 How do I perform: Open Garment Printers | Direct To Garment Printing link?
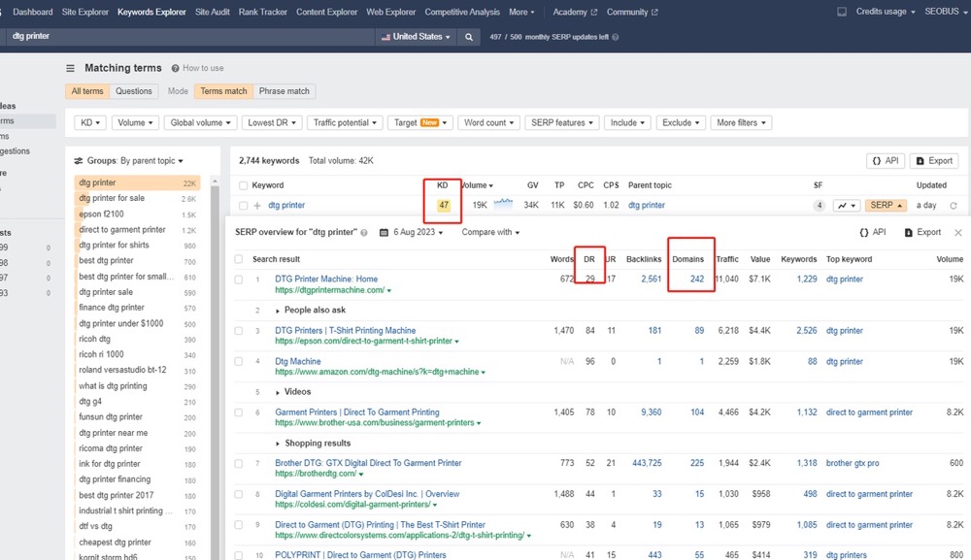coord(357,412)
